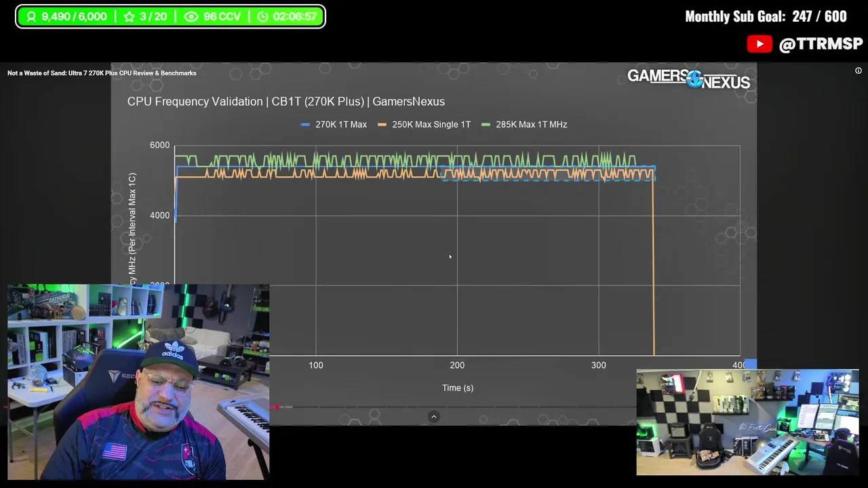Click the 100 x-axis tick label

(x=316, y=365)
